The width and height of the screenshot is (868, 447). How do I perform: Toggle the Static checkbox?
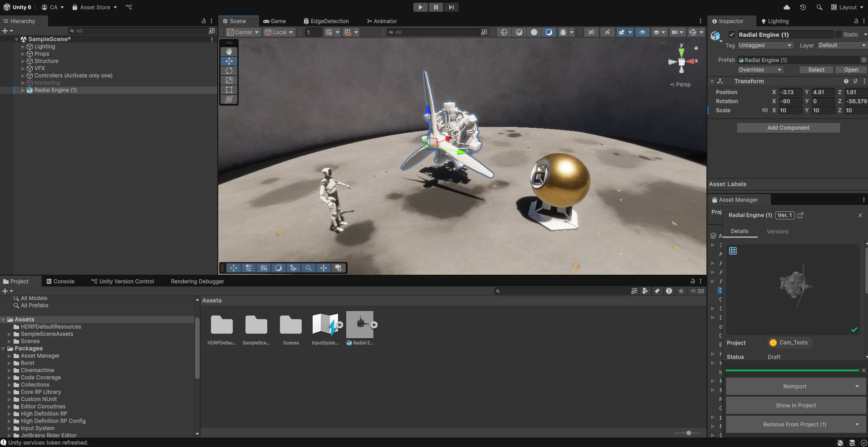point(839,34)
